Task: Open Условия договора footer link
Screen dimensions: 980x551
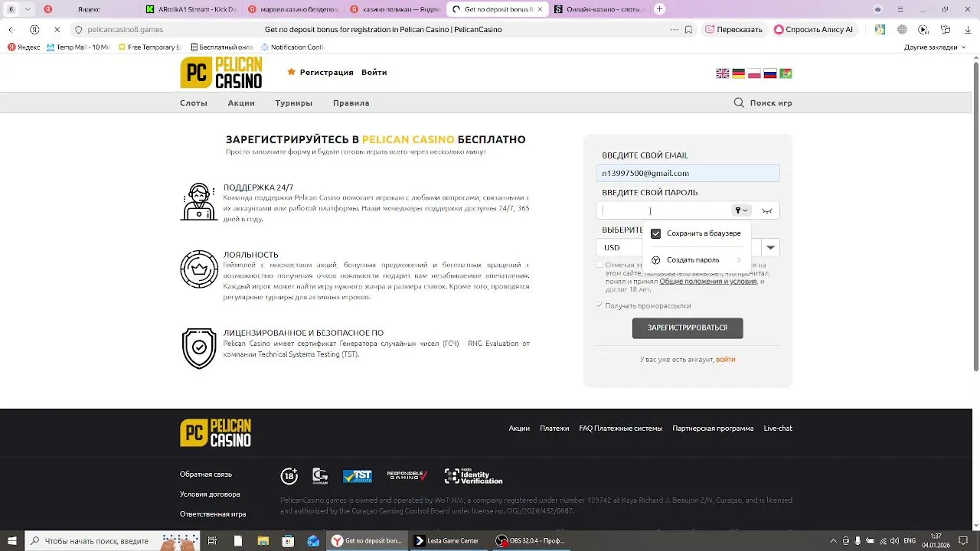Action: click(x=210, y=494)
